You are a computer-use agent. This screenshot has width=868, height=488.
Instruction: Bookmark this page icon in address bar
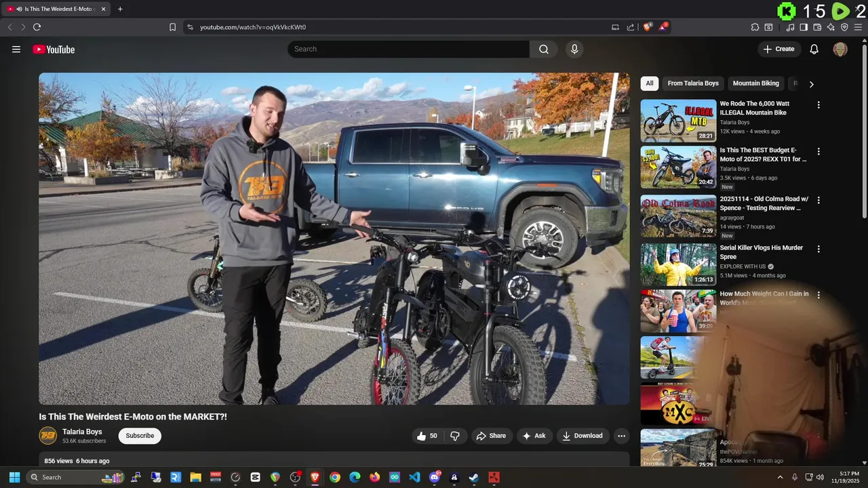pos(172,27)
